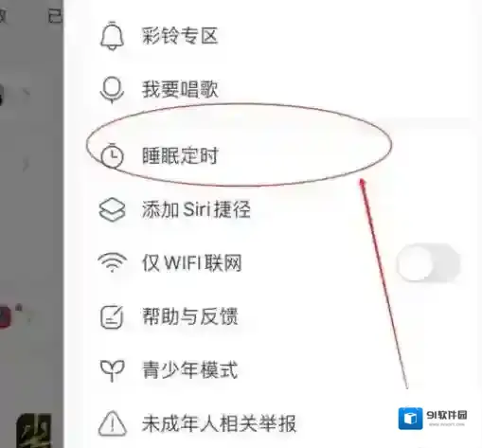Click the feedback note icon beside 帮助与反馈
This screenshot has height=448, width=482.
point(112,316)
